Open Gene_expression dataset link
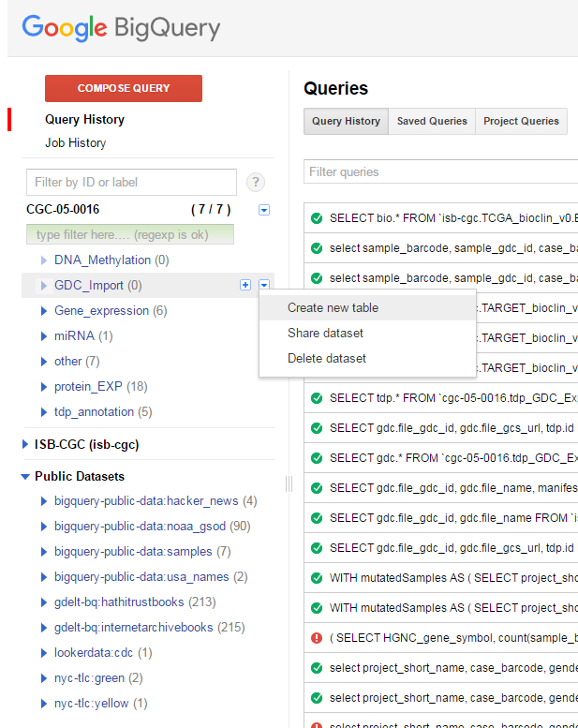 click(x=102, y=311)
